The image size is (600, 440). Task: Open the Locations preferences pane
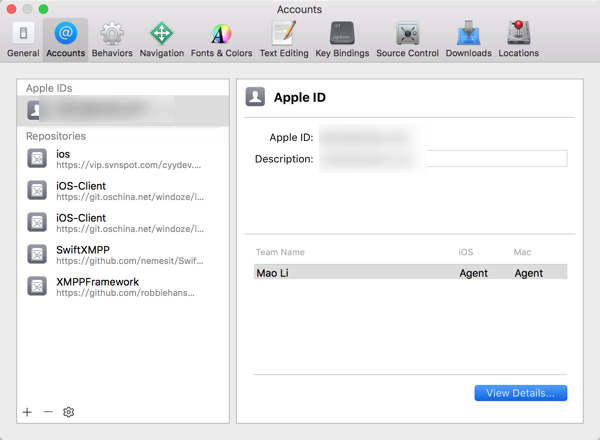518,40
